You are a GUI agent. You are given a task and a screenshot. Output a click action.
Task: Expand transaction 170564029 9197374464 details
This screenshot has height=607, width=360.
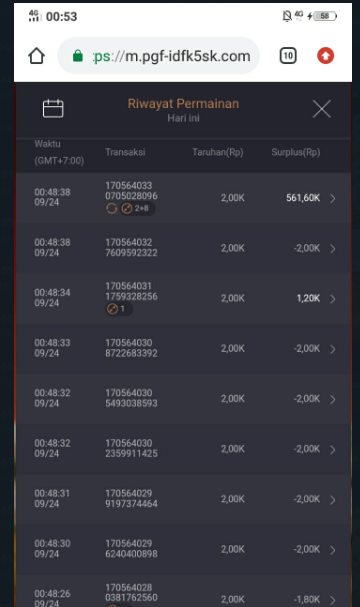point(333,500)
